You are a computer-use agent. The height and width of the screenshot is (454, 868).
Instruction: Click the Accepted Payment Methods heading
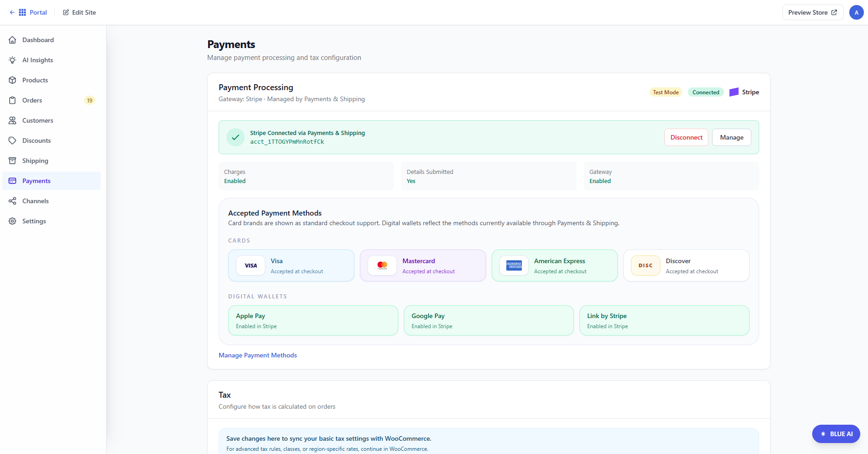pyautogui.click(x=275, y=213)
